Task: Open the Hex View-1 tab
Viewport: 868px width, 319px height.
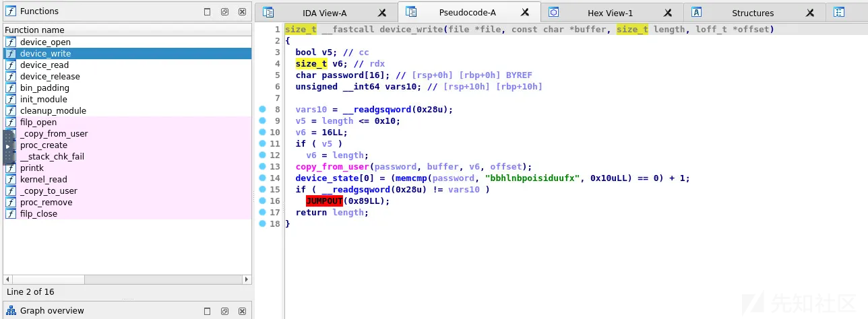Action: point(611,13)
